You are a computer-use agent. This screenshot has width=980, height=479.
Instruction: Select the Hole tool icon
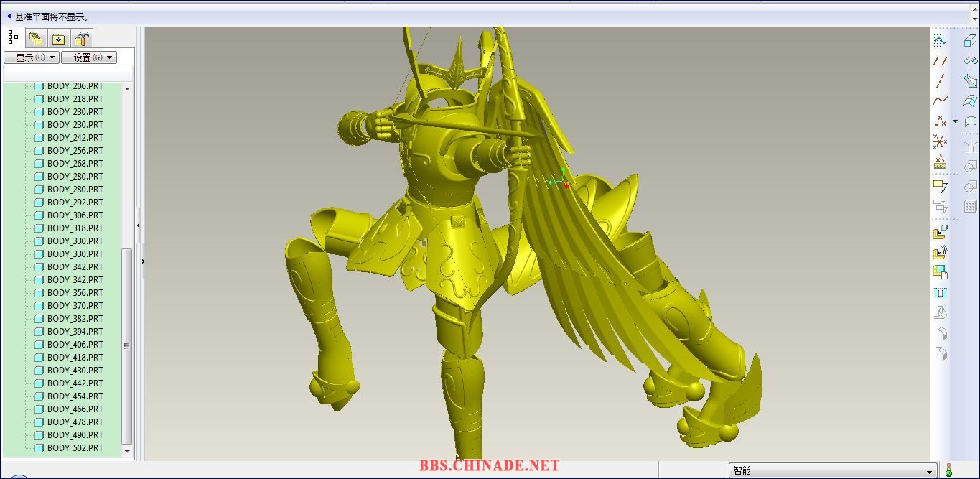coord(940,292)
